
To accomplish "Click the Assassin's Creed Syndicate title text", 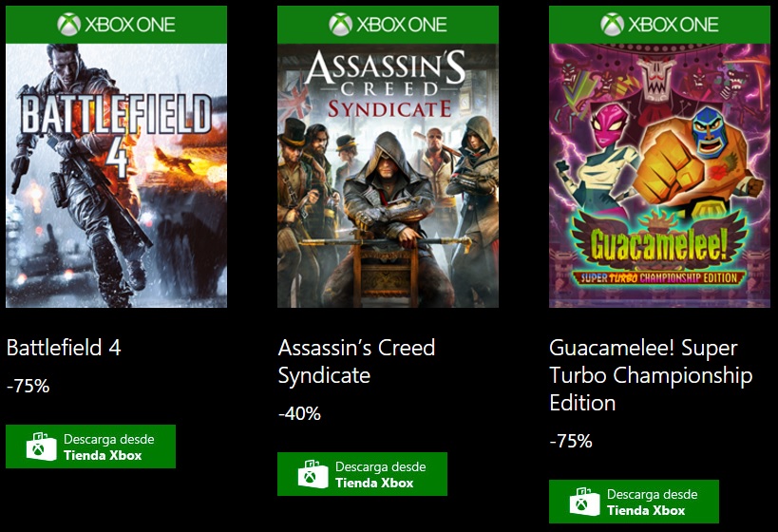I will [x=356, y=361].
